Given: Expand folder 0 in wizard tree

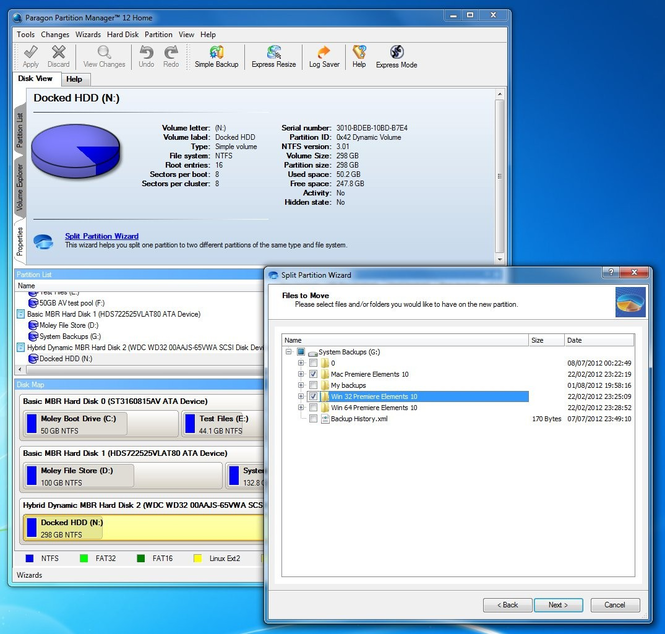Looking at the screenshot, I should pyautogui.click(x=301, y=363).
